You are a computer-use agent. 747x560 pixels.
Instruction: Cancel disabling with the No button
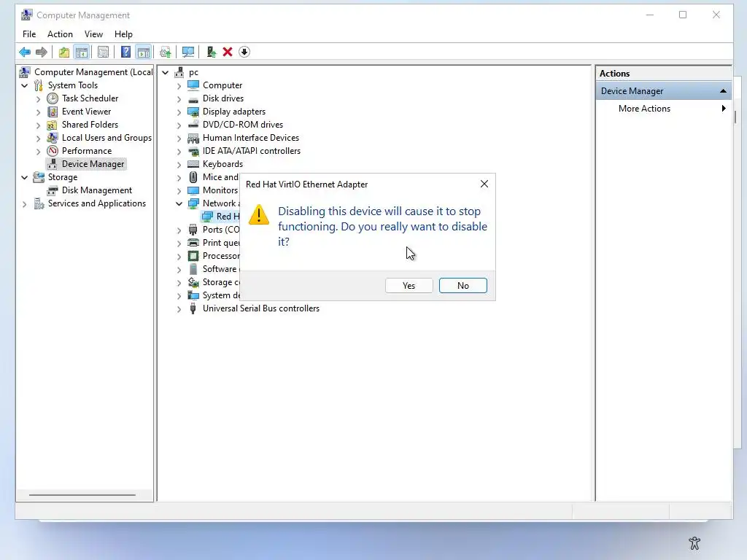pos(463,286)
